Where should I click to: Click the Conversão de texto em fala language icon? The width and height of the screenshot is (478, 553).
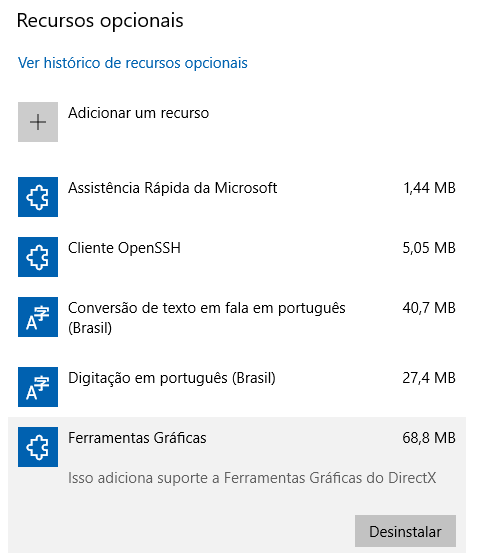(x=38, y=317)
